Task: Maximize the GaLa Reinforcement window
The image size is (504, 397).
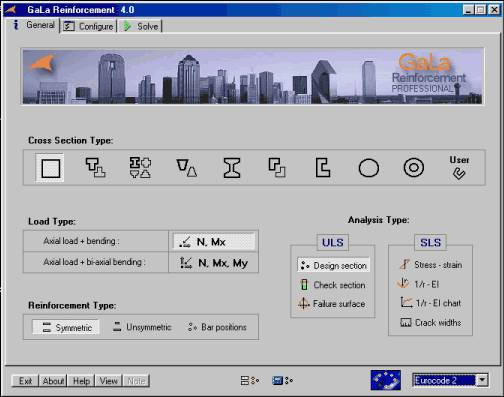Action: pos(480,10)
